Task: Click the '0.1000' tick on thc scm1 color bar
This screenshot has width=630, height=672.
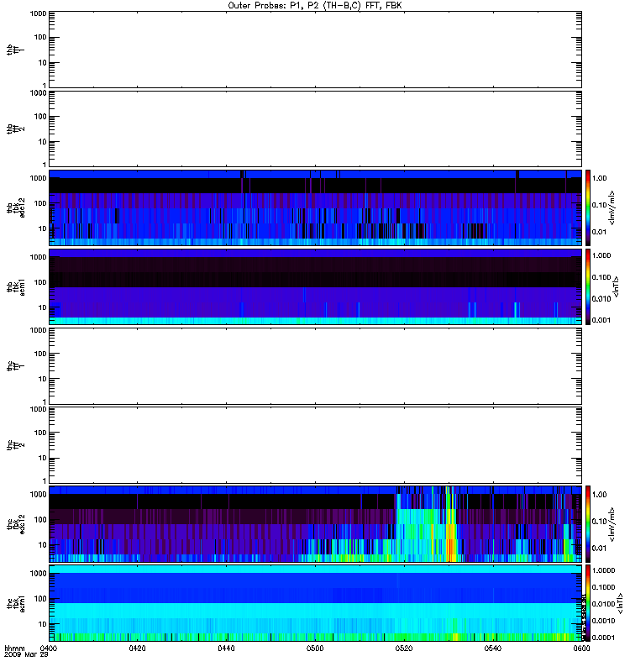Action: [x=603, y=587]
